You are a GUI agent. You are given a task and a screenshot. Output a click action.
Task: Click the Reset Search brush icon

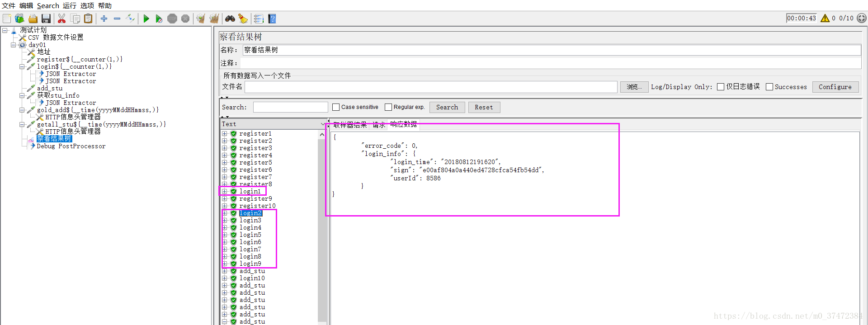tap(243, 19)
